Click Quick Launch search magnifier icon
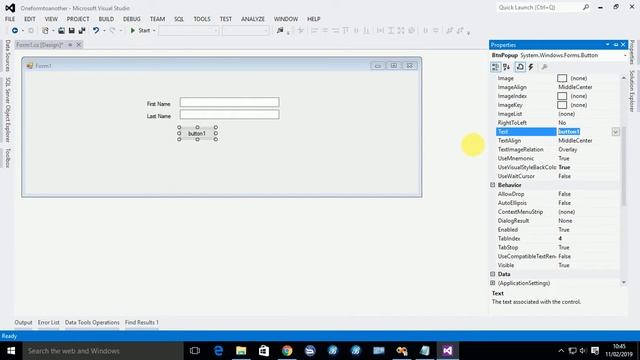 pos(586,7)
